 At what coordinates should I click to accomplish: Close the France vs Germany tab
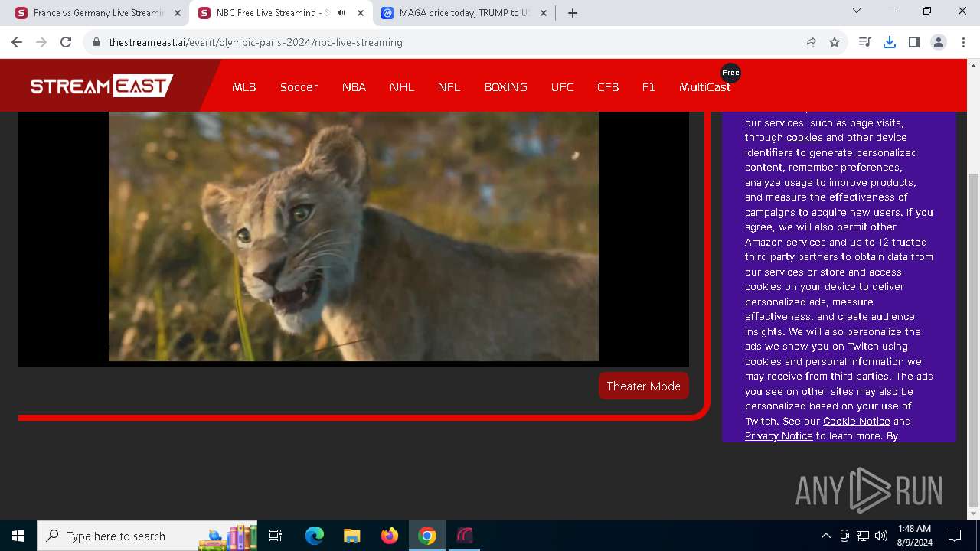[177, 13]
